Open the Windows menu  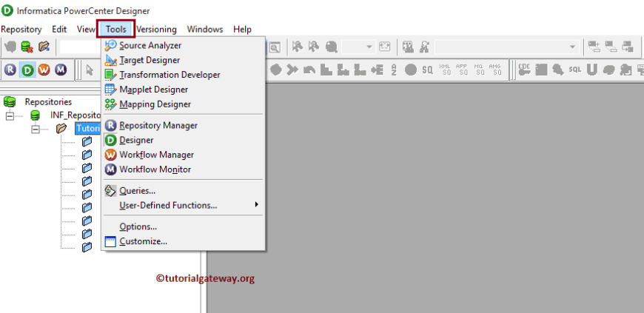205,29
